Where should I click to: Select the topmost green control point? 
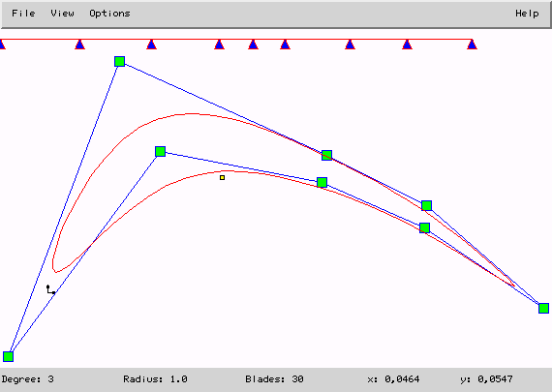tap(120, 62)
